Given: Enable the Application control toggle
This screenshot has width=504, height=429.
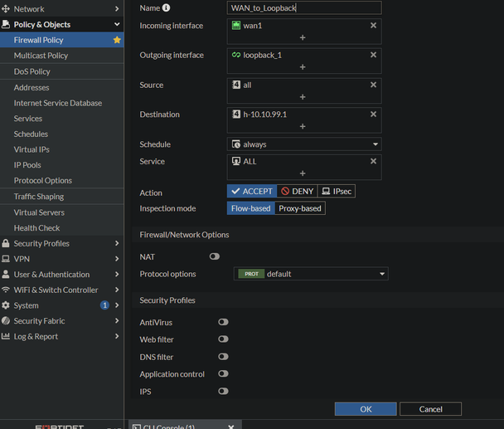Looking at the screenshot, I should (x=223, y=373).
